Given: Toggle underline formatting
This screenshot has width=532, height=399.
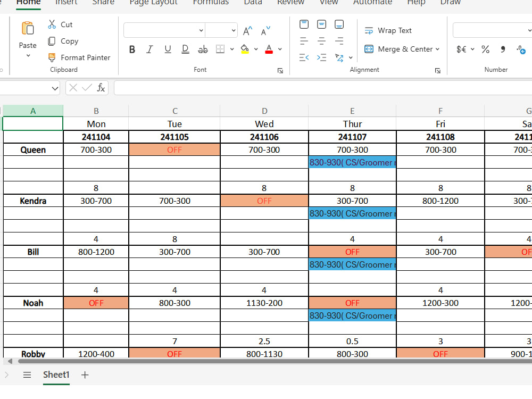Looking at the screenshot, I should coord(168,49).
